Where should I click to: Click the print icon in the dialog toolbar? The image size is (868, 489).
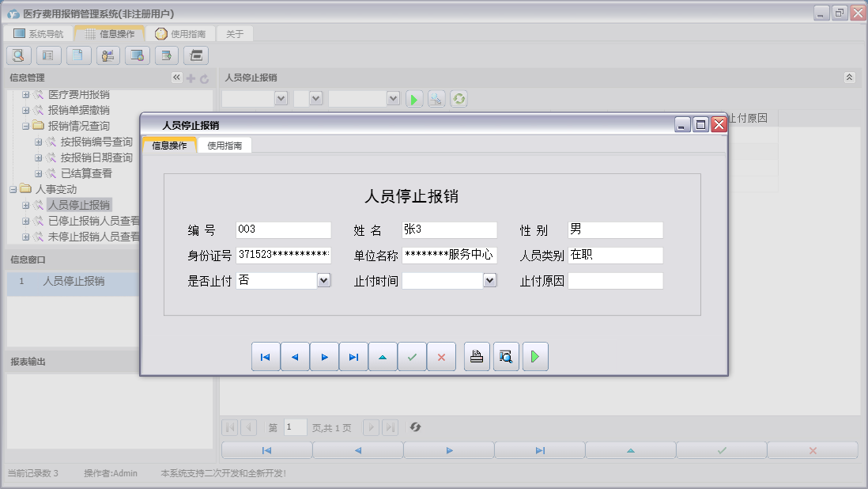(477, 357)
